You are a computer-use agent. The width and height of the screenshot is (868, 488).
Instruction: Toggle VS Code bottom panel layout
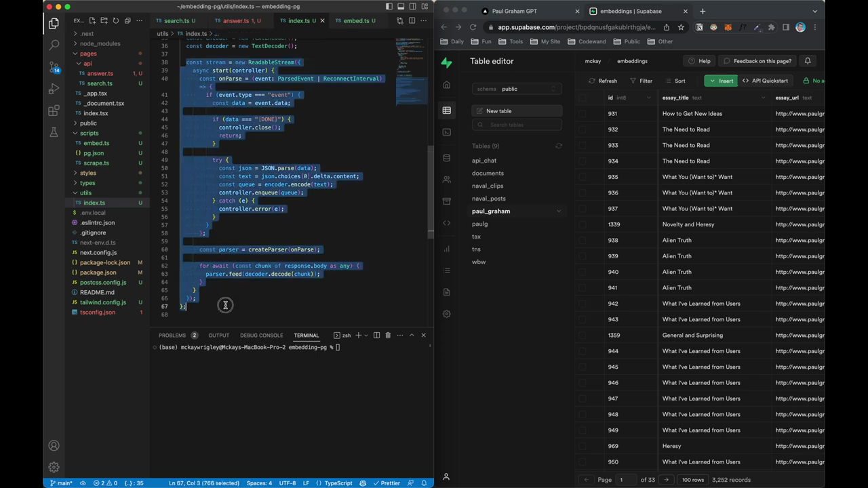(401, 7)
